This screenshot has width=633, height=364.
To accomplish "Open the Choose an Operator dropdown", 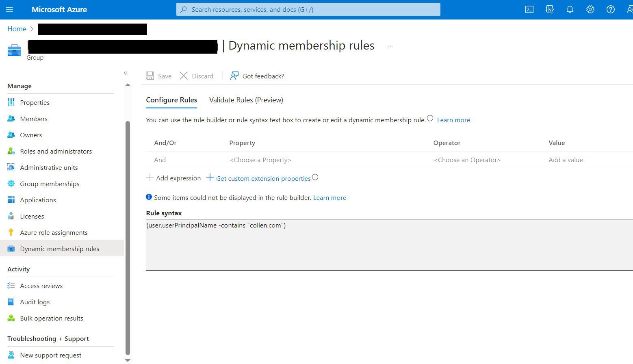I will 467,160.
